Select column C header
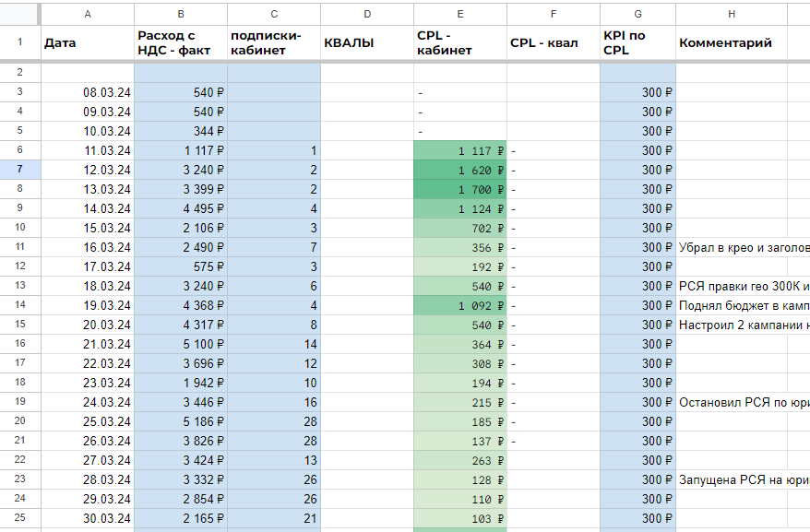This screenshot has height=532, width=810. tap(274, 15)
